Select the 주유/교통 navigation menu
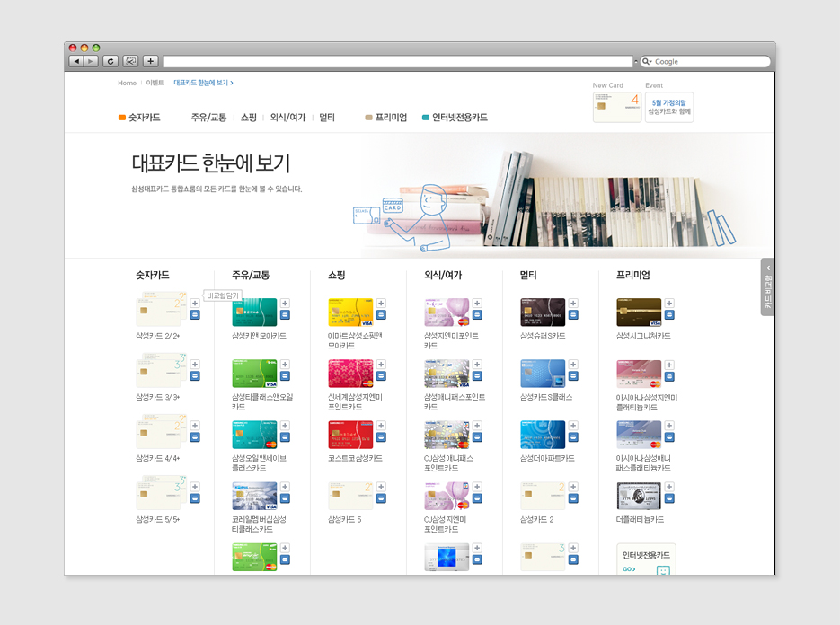 (208, 118)
